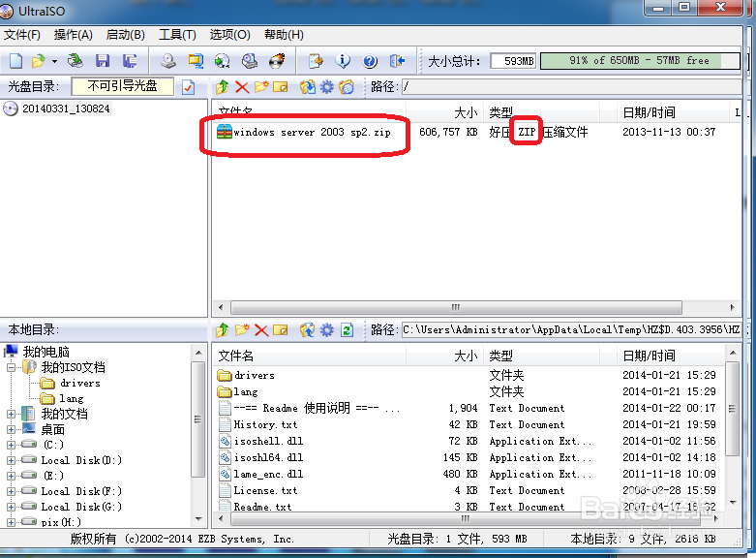The width and height of the screenshot is (756, 558).
Task: Click the folder list icon in disc pane
Action: tap(347, 87)
